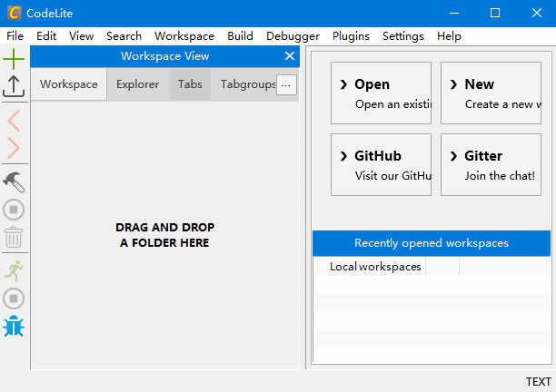Click the forward navigation arrow icon
This screenshot has width=556, height=392.
[x=14, y=148]
